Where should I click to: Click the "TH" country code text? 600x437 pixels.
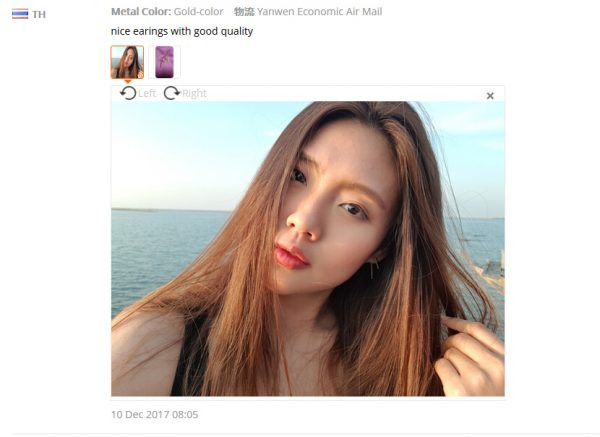(x=39, y=15)
